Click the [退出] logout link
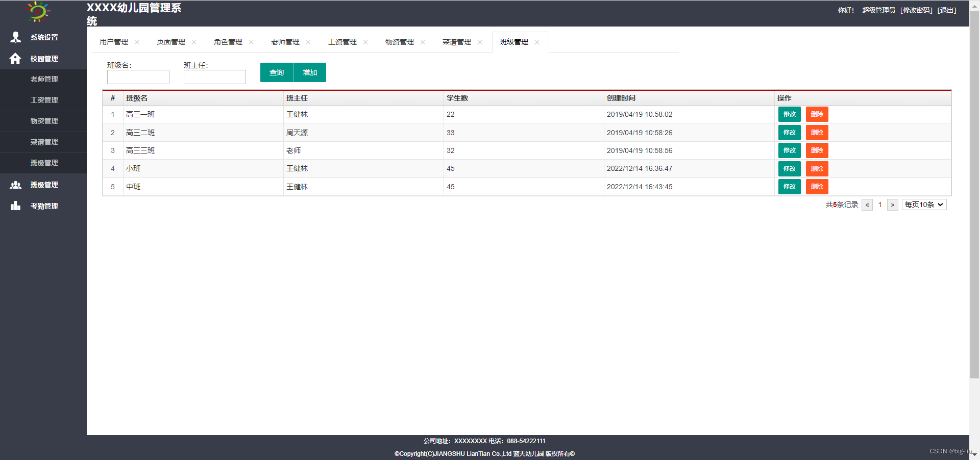The image size is (980, 460). 947,10
